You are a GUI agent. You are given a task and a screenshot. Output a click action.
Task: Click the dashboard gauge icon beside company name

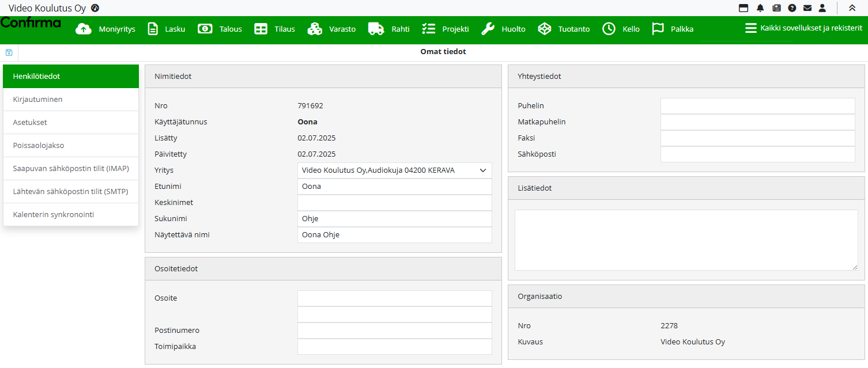95,8
